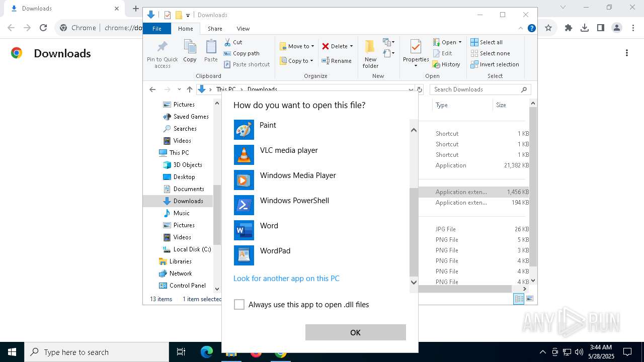Image resolution: width=644 pixels, height=362 pixels.
Task: Click Search Downloads field
Action: tap(480, 89)
